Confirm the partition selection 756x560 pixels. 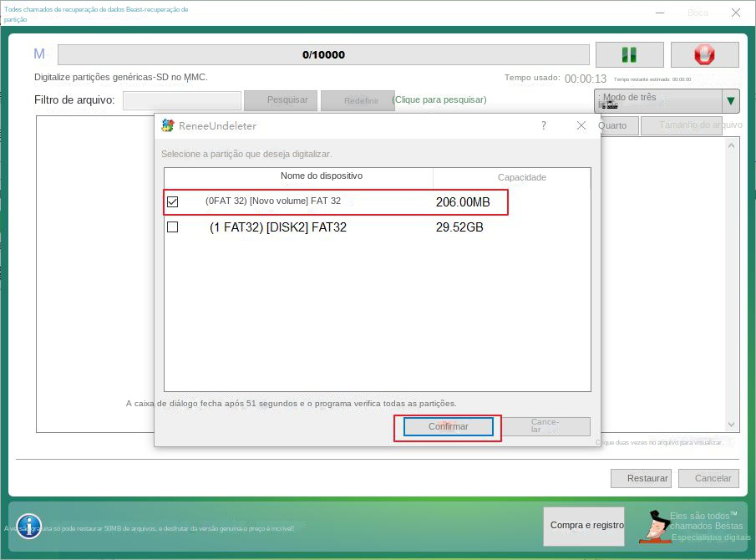(448, 426)
